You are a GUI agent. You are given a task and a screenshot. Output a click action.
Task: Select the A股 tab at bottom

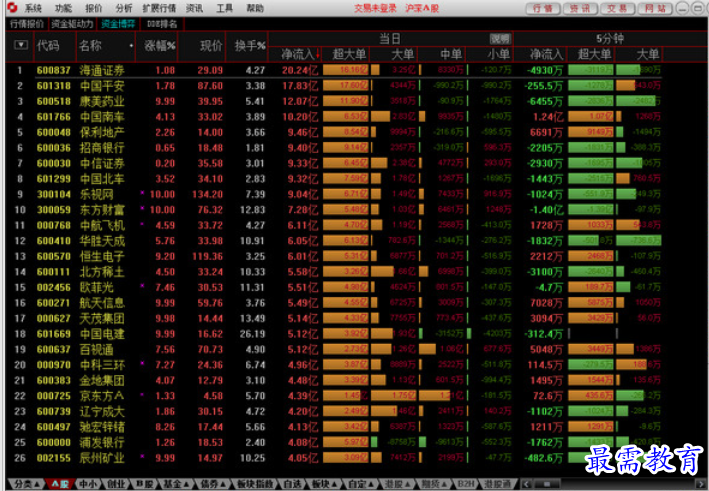pos(59,484)
